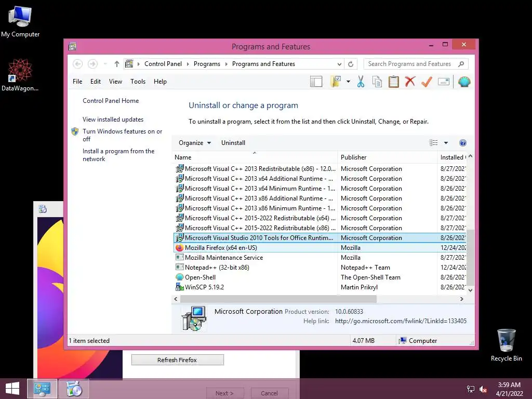Click Refresh Firefox button in background window
The height and width of the screenshot is (399, 532).
point(178,360)
